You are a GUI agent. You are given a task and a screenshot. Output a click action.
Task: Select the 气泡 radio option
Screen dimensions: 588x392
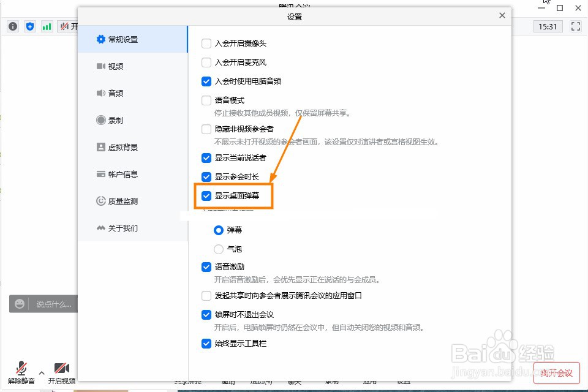218,249
